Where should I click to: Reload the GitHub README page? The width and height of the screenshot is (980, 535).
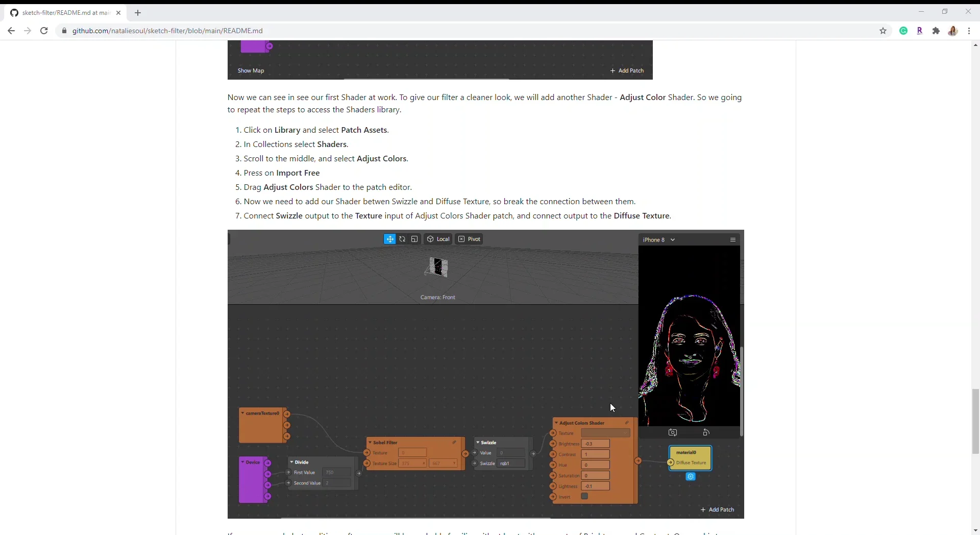(x=44, y=31)
